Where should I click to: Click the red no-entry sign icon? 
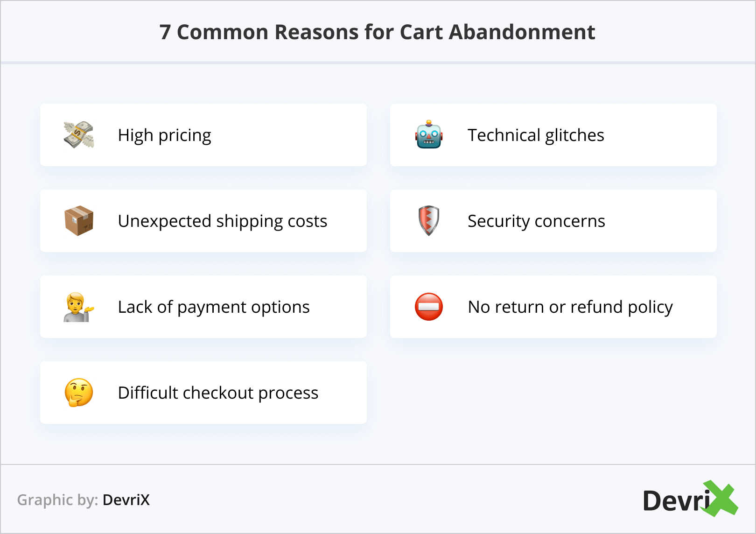(x=429, y=307)
